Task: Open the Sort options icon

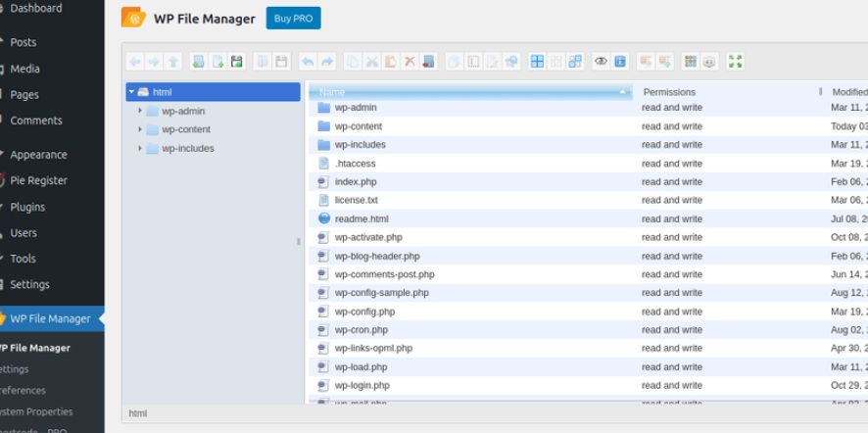Action: pos(709,62)
